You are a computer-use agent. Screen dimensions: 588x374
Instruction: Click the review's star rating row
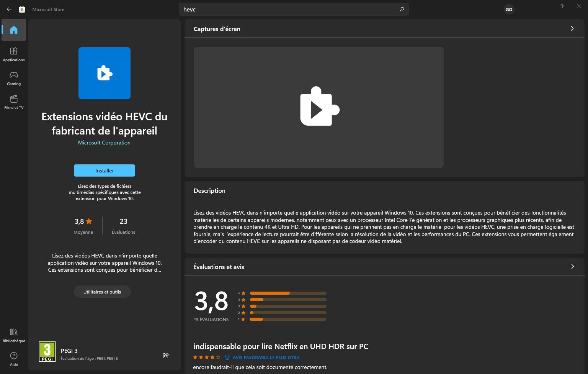207,357
